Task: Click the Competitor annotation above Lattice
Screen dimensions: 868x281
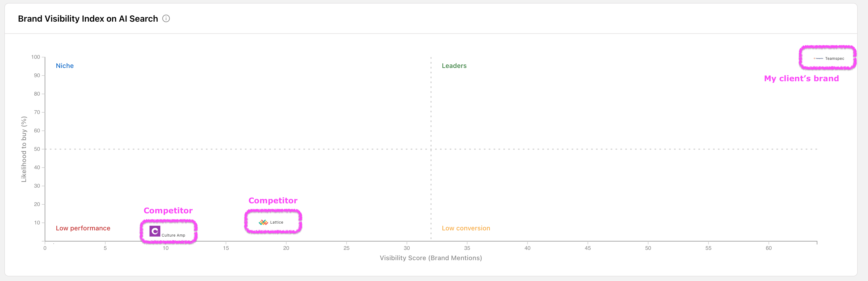Action: click(x=273, y=201)
